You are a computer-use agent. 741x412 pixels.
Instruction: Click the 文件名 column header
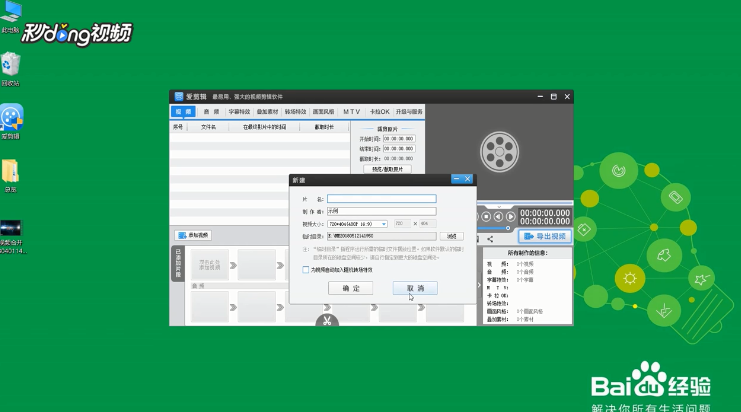[208, 127]
